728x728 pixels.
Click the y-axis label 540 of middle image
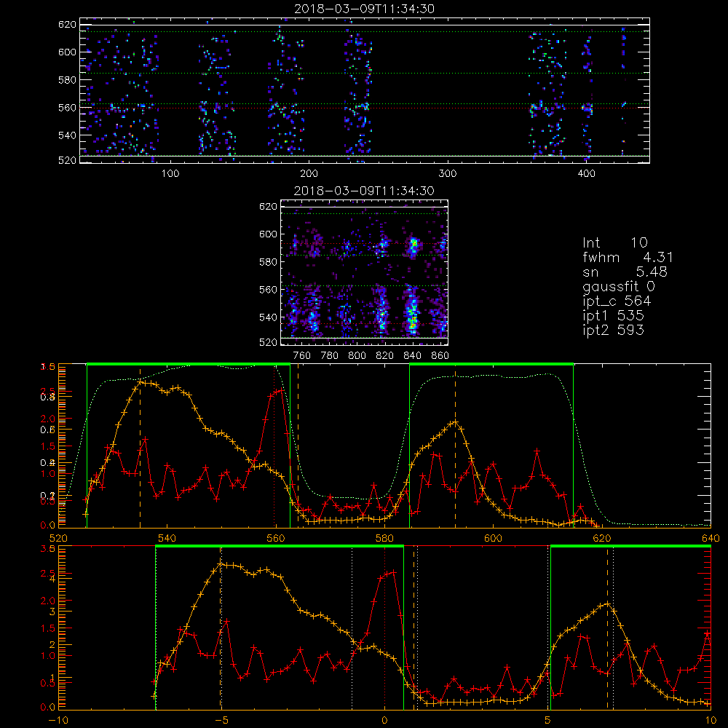269,317
